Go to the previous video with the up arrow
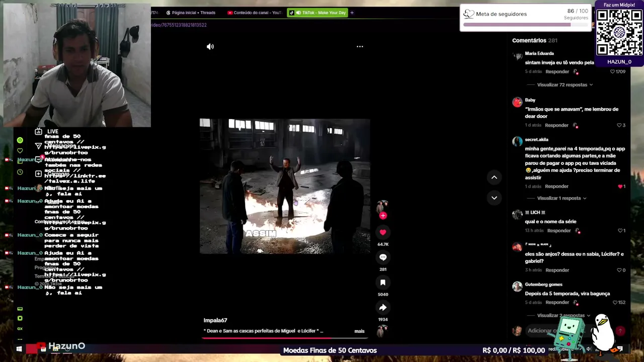 coord(494,177)
